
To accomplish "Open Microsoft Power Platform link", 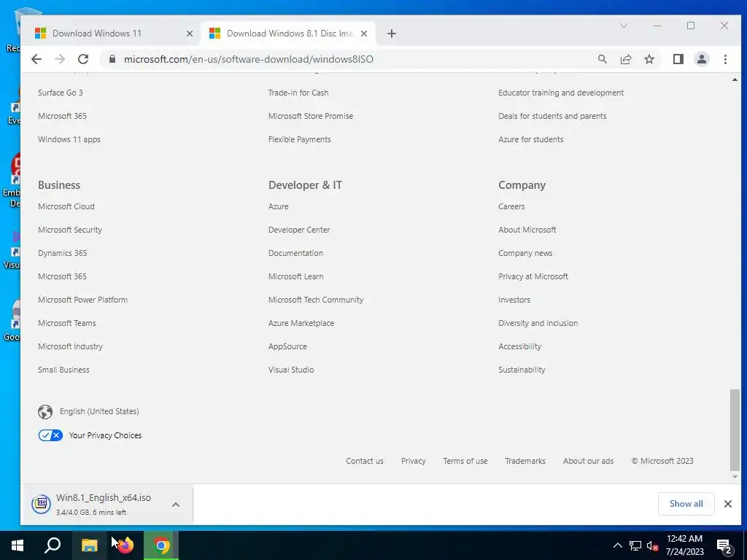I will (x=83, y=300).
